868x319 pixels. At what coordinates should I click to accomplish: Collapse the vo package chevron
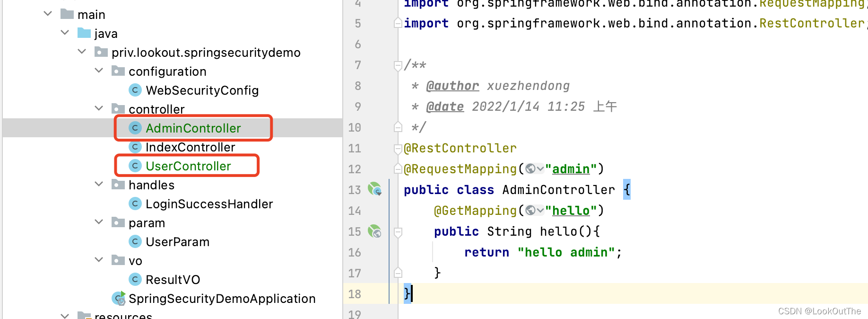click(99, 260)
